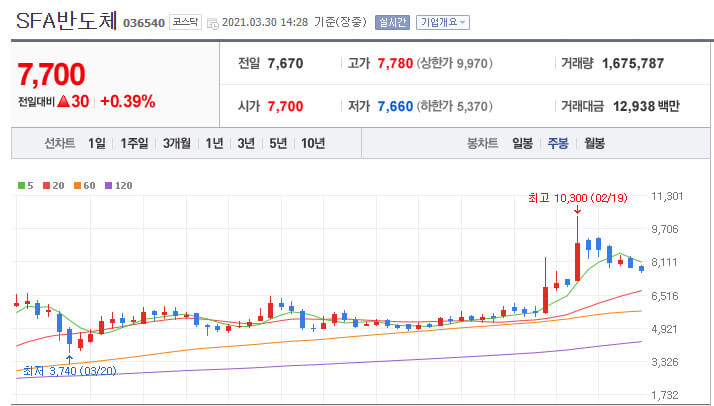
Task: Click the red 20 moving-average legend swatch
Action: (x=46, y=186)
